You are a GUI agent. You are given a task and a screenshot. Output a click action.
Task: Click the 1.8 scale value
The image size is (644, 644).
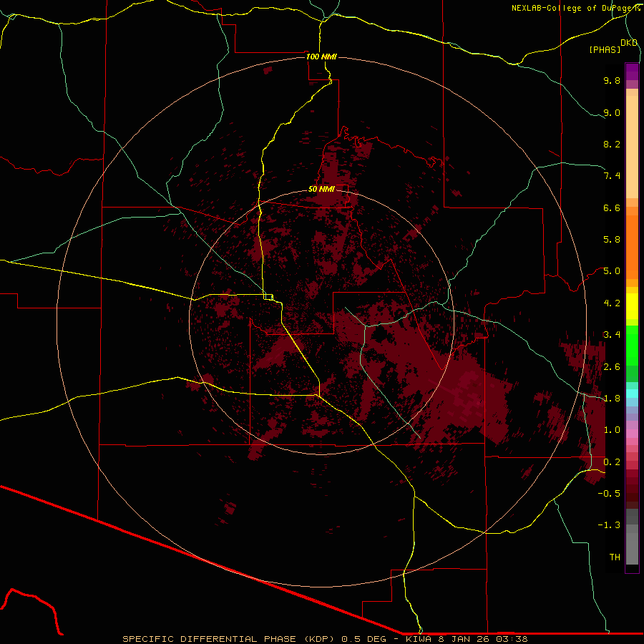[612, 399]
